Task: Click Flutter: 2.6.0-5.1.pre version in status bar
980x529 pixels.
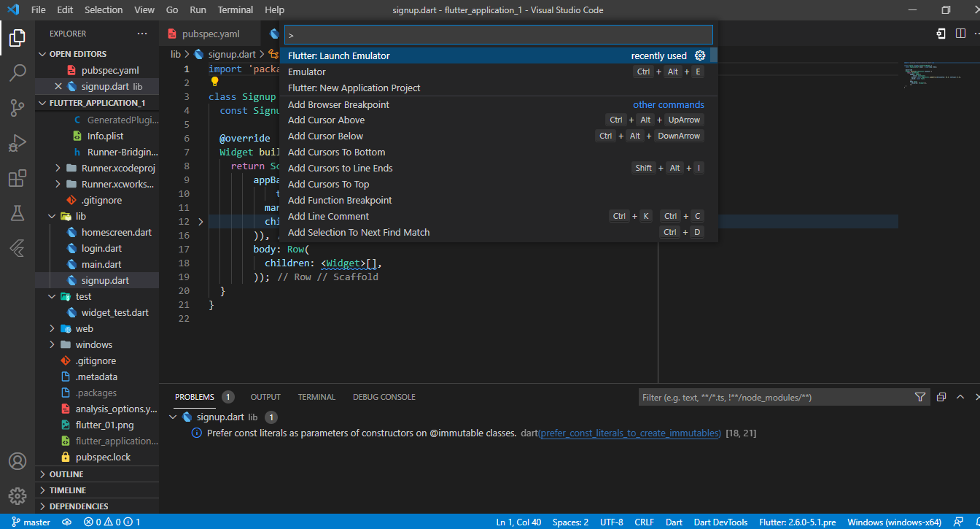Action: click(x=798, y=522)
